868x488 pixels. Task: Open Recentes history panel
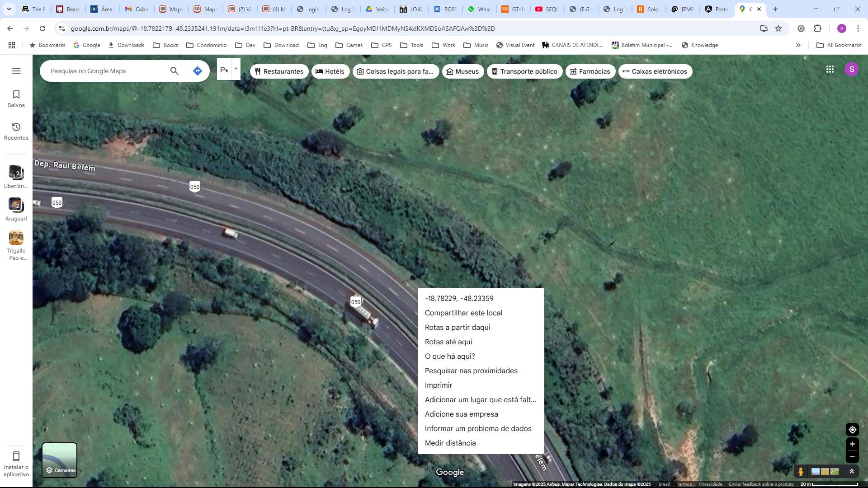[16, 131]
